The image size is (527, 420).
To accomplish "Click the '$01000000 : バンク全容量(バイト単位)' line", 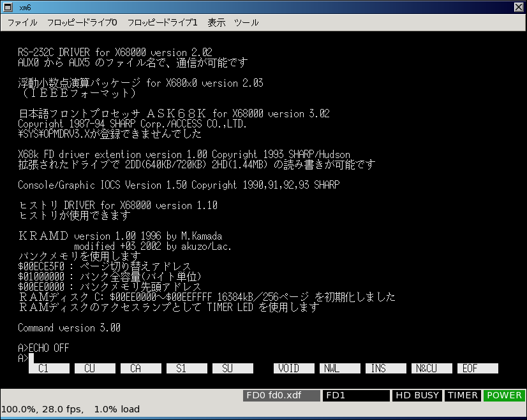I will [x=110, y=277].
